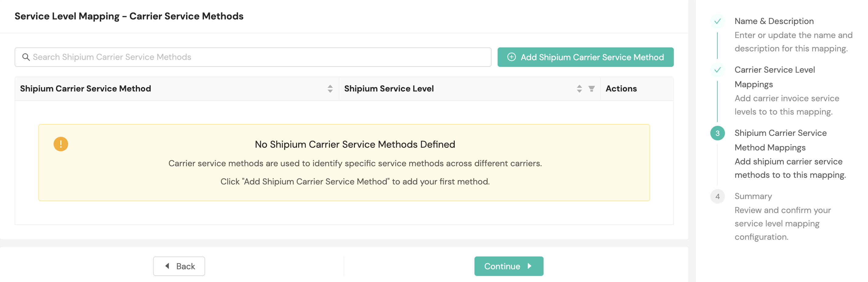This screenshot has width=868, height=282.
Task: Click the text 'Carrier service methods are used to identify'
Action: pos(355,163)
